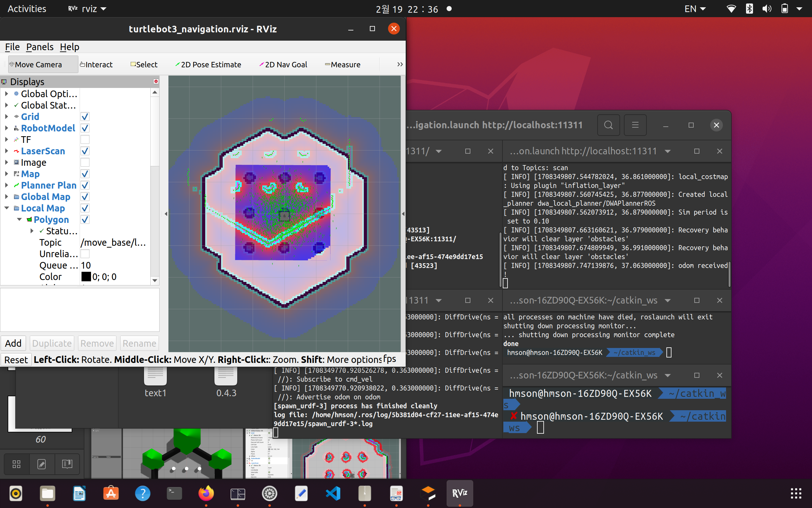Toggle the Map display checkbox
The image size is (812, 508).
(85, 174)
